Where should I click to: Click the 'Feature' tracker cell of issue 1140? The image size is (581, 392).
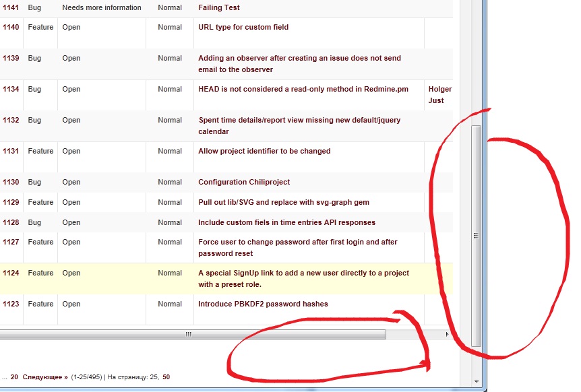[40, 27]
